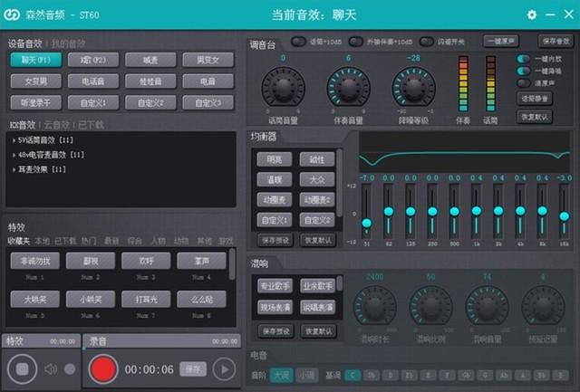Open the 热门 effects tab
This screenshot has width=580, height=392.
pos(89,241)
